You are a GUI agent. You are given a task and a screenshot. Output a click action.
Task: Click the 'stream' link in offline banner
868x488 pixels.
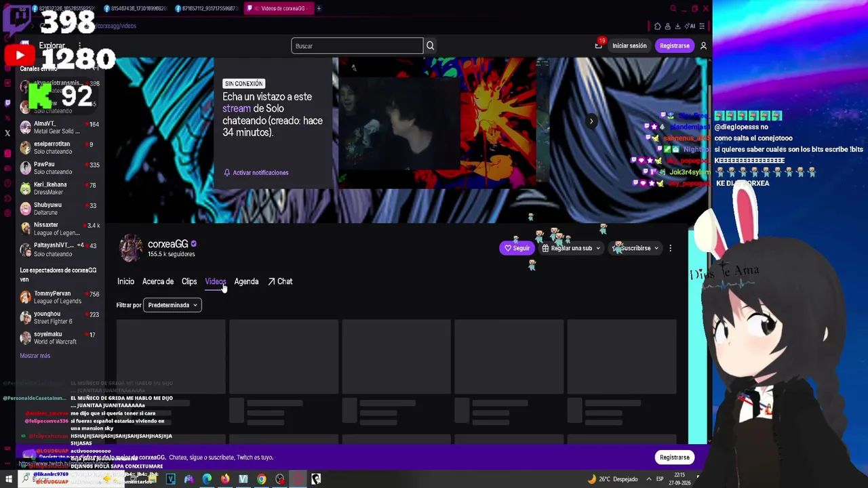tap(237, 108)
